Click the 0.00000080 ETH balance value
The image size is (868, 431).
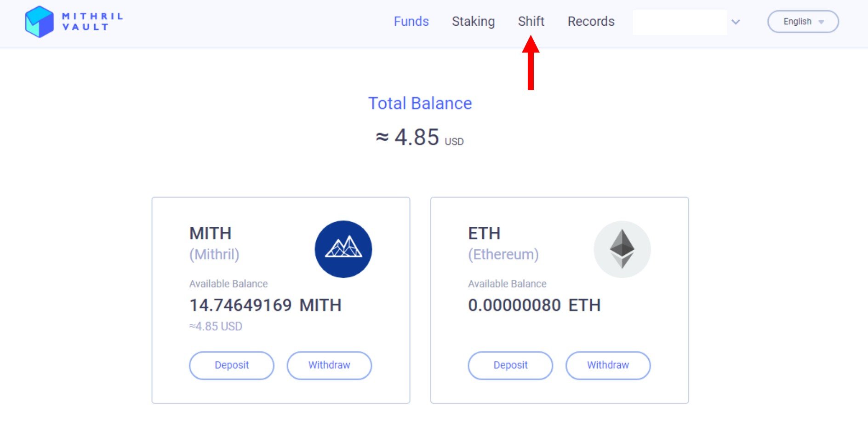click(x=534, y=305)
